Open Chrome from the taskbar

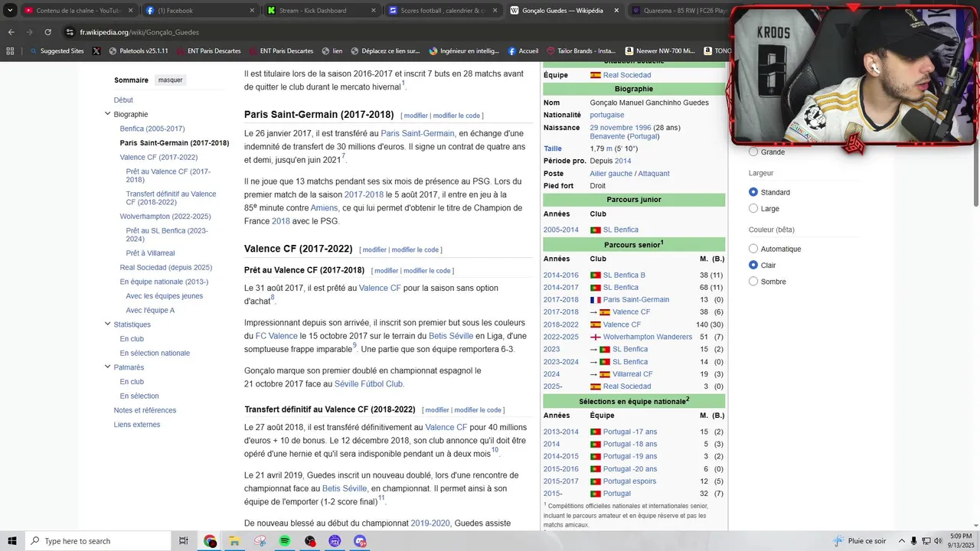click(210, 541)
